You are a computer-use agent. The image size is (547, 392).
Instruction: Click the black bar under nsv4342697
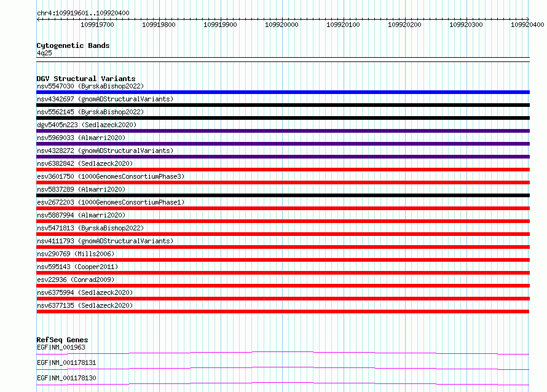pos(283,105)
